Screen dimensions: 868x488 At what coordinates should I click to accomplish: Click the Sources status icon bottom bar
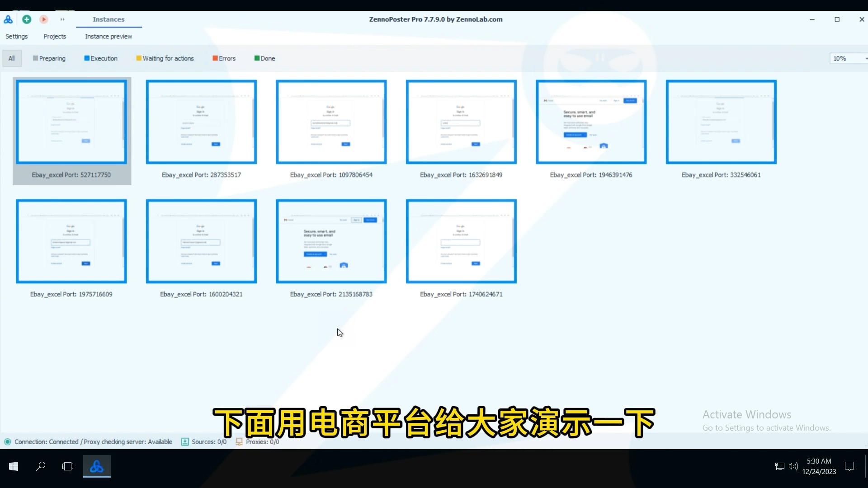point(185,441)
